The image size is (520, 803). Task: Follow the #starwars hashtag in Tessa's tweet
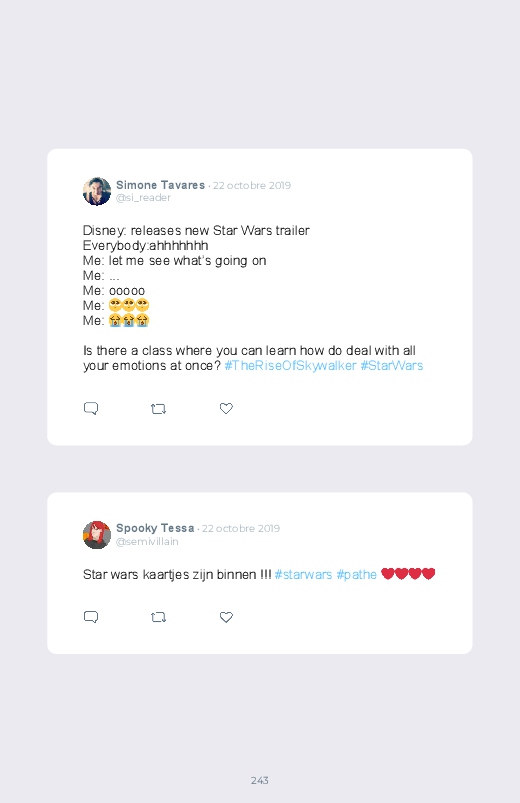[303, 575]
